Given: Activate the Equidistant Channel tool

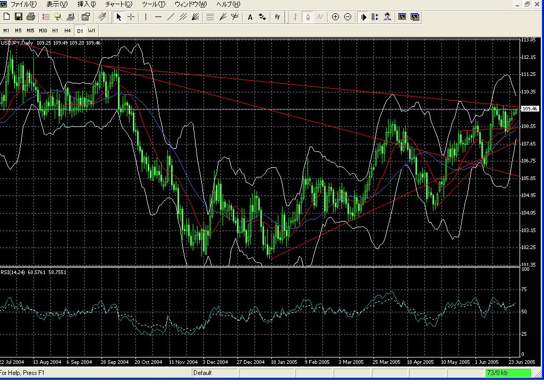Looking at the screenshot, I should pyautogui.click(x=183, y=17).
